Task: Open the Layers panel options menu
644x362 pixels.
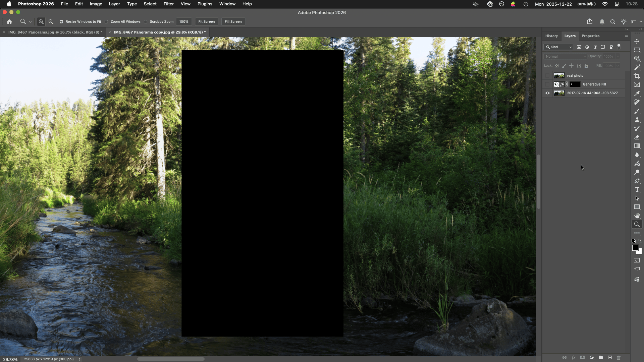Action: pos(626,36)
